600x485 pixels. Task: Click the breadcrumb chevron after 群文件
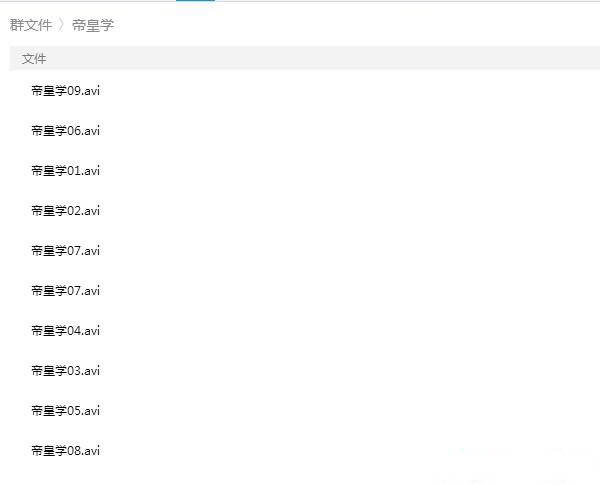tap(62, 25)
